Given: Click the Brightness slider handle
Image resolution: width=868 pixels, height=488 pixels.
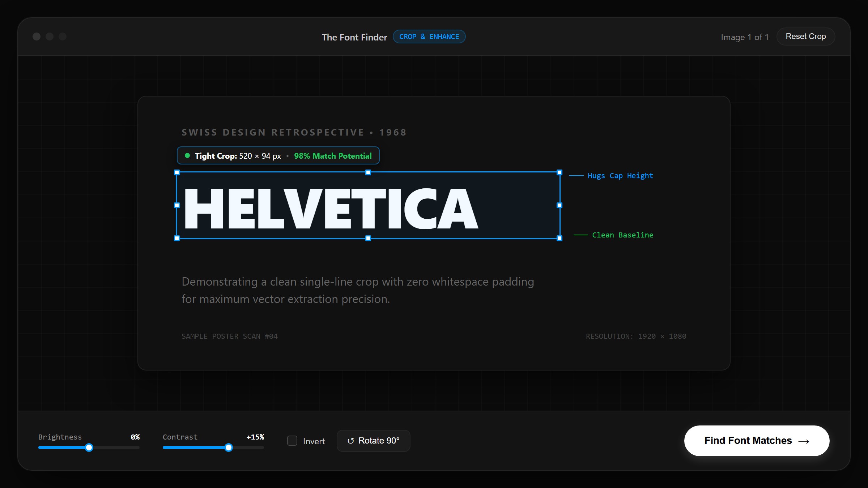Looking at the screenshot, I should pyautogui.click(x=89, y=448).
